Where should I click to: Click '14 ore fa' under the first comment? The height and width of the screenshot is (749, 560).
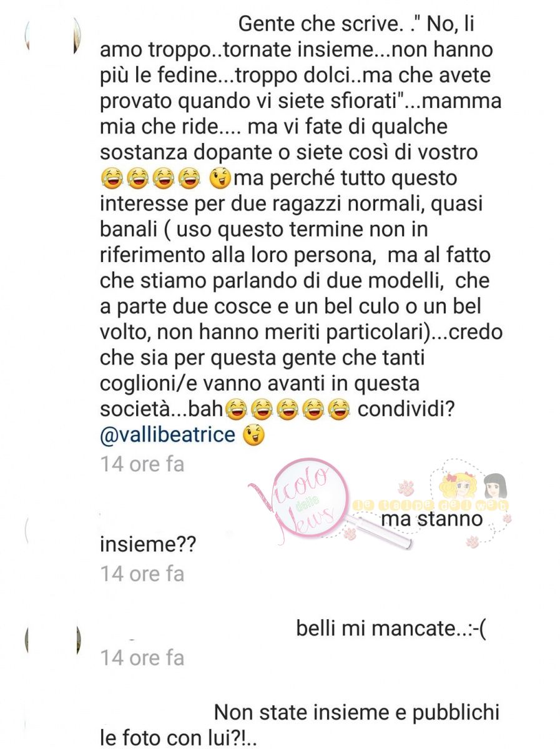coord(142,466)
